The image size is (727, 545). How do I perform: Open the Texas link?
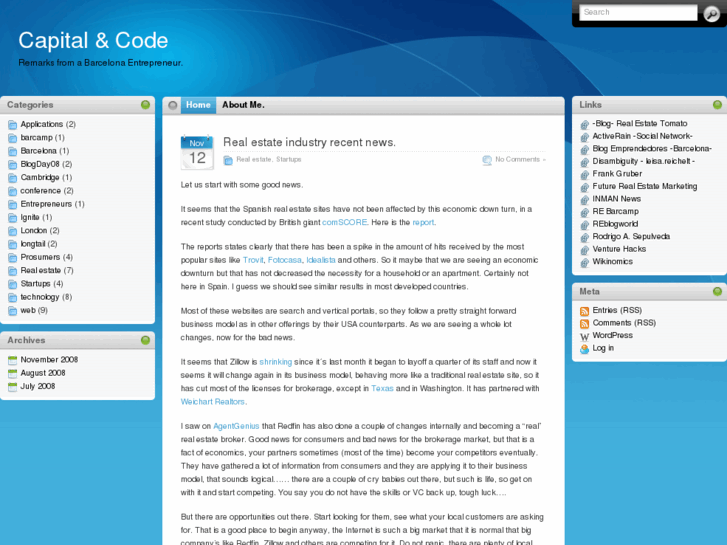click(382, 389)
